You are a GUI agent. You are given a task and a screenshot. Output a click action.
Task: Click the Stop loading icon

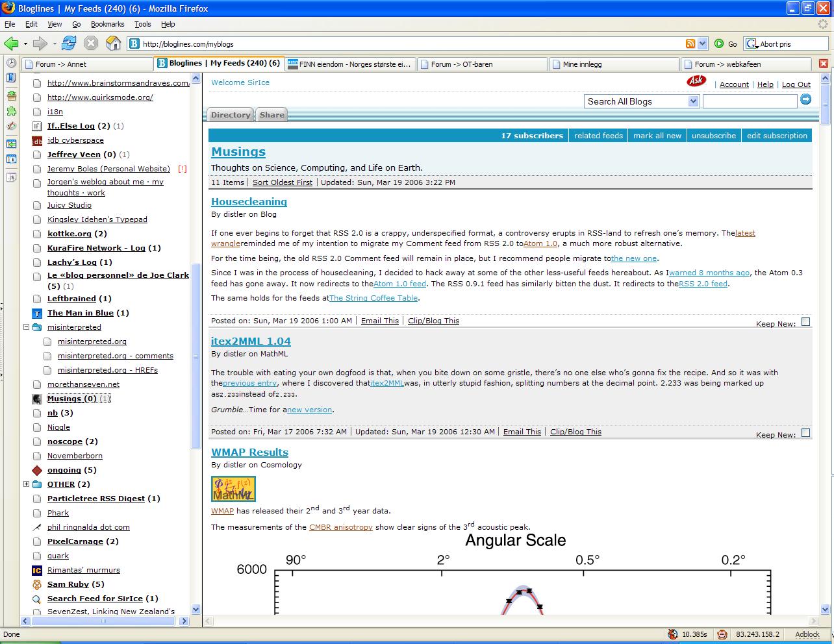(91, 43)
